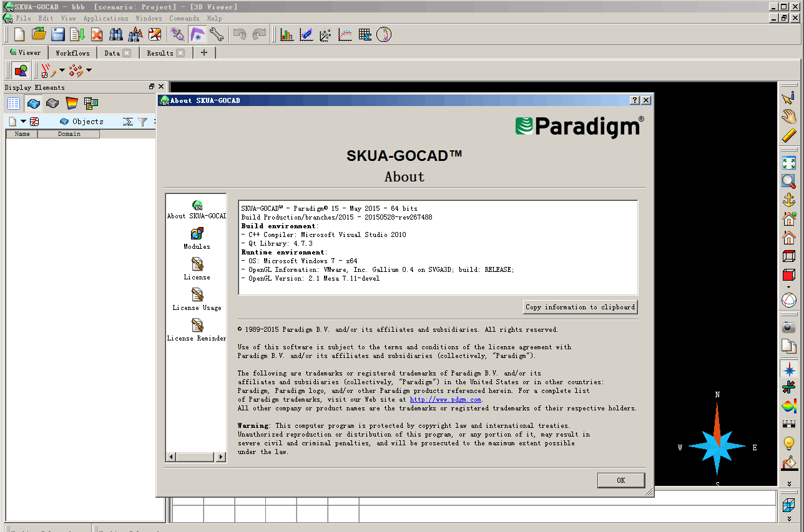Open the stereonet circle tool
The image size is (804, 532).
click(x=384, y=34)
